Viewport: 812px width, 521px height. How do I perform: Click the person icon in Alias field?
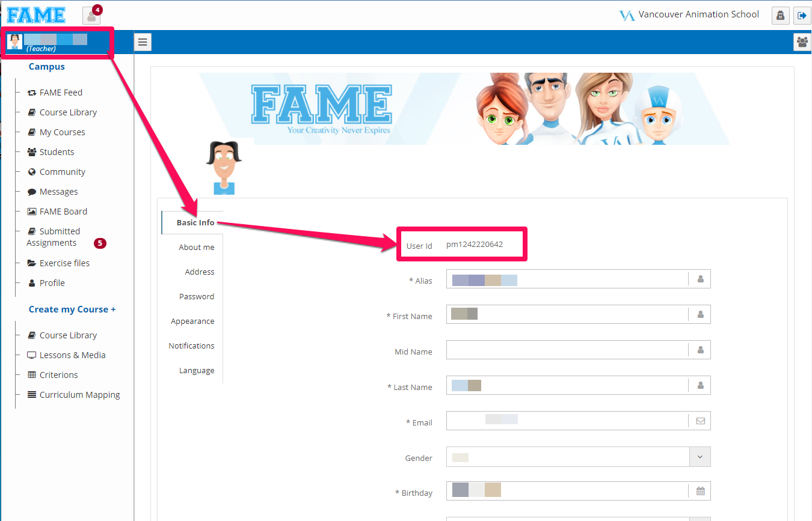click(700, 279)
